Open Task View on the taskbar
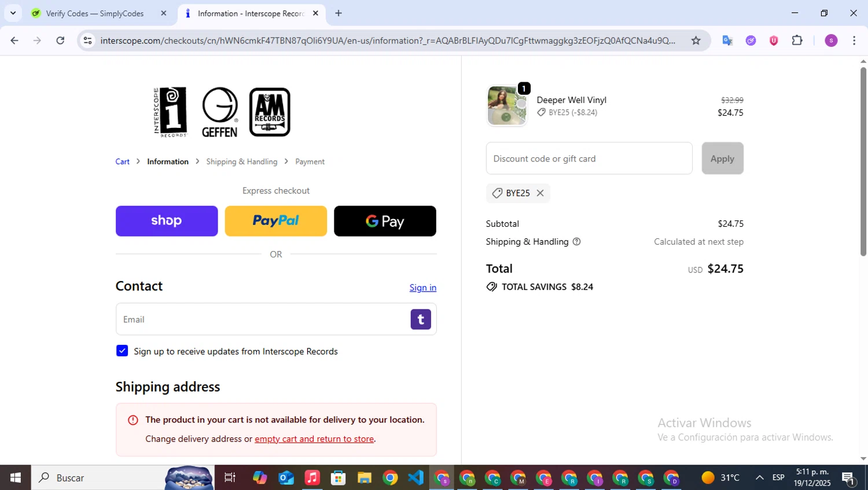 [x=230, y=478]
